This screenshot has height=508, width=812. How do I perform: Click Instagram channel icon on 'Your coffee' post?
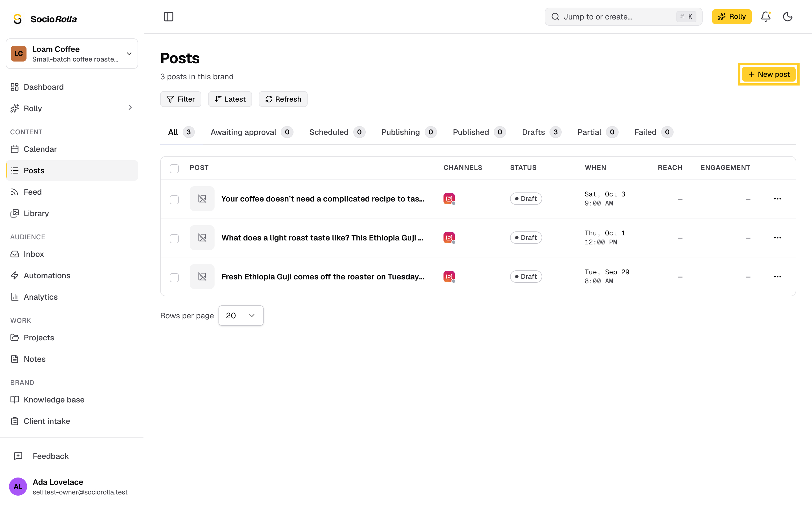point(449,199)
